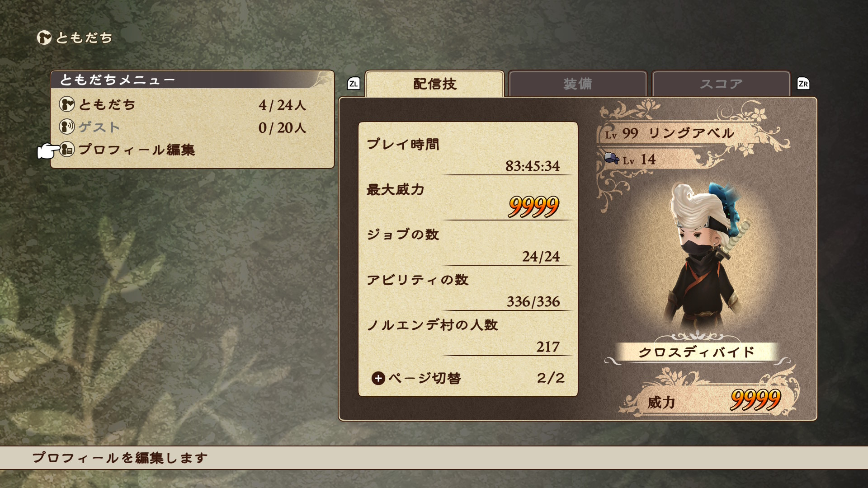The image size is (868, 488).
Task: Switch to the スコア tab
Action: [x=721, y=84]
